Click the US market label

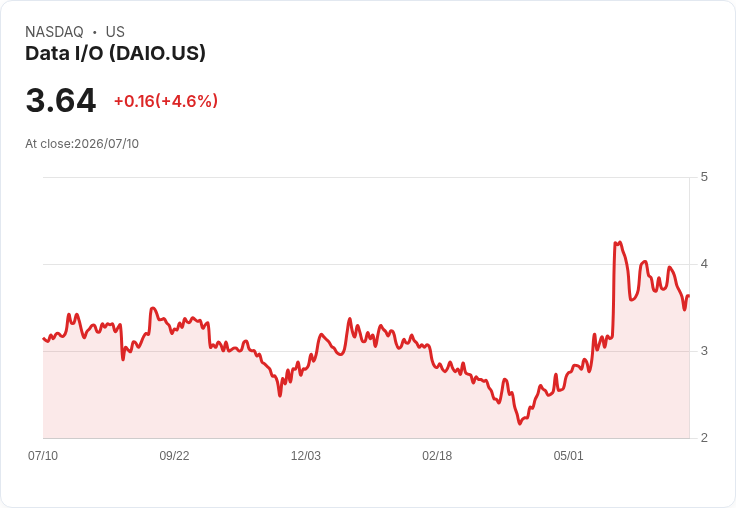click(x=115, y=32)
